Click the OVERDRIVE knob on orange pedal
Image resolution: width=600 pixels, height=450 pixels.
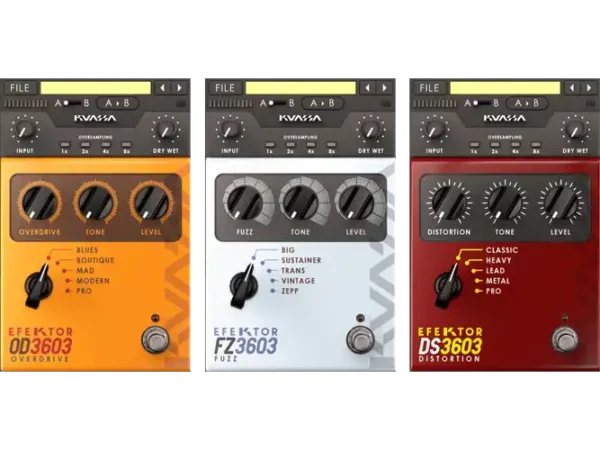click(39, 202)
